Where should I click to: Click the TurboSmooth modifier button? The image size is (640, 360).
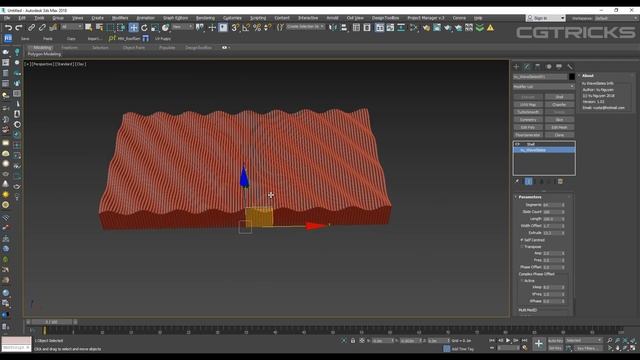(528, 112)
